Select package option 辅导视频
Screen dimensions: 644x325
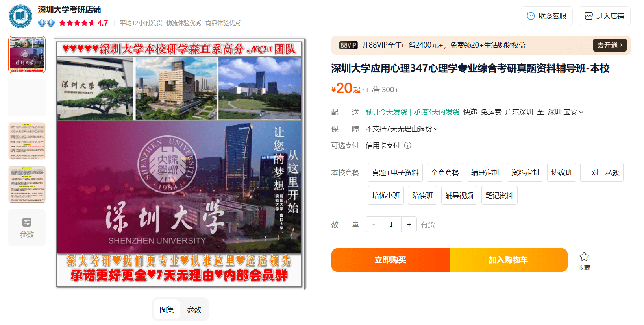pyautogui.click(x=459, y=195)
